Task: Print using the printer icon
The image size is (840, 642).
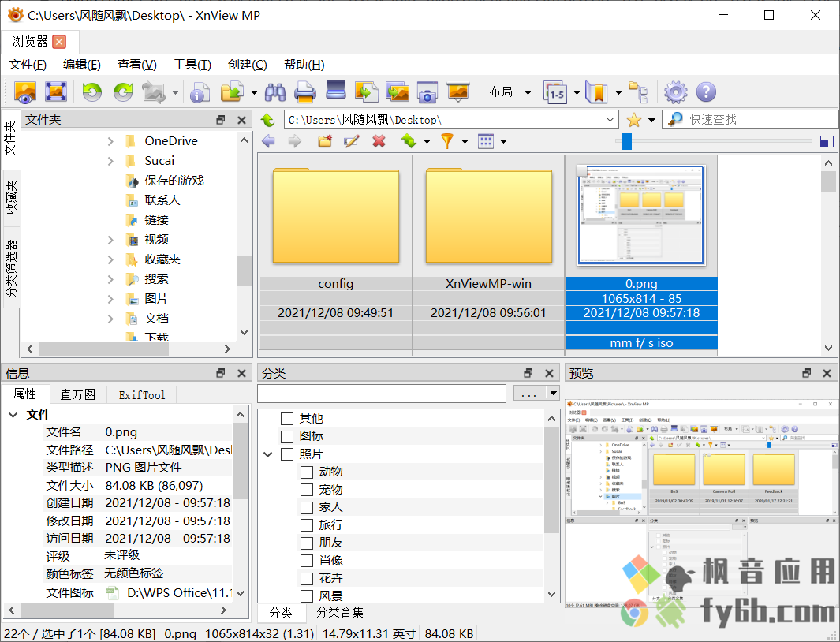Action: pyautogui.click(x=305, y=92)
